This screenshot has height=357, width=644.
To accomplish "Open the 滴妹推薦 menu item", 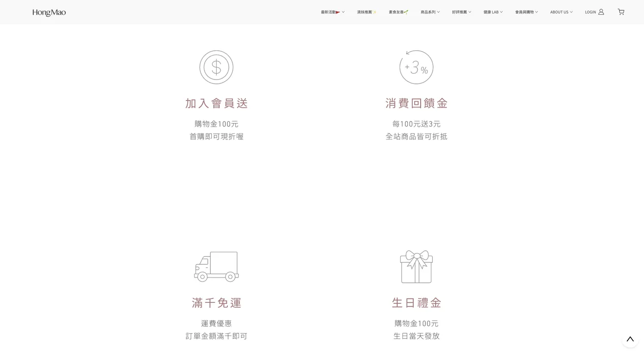I will 367,12.
